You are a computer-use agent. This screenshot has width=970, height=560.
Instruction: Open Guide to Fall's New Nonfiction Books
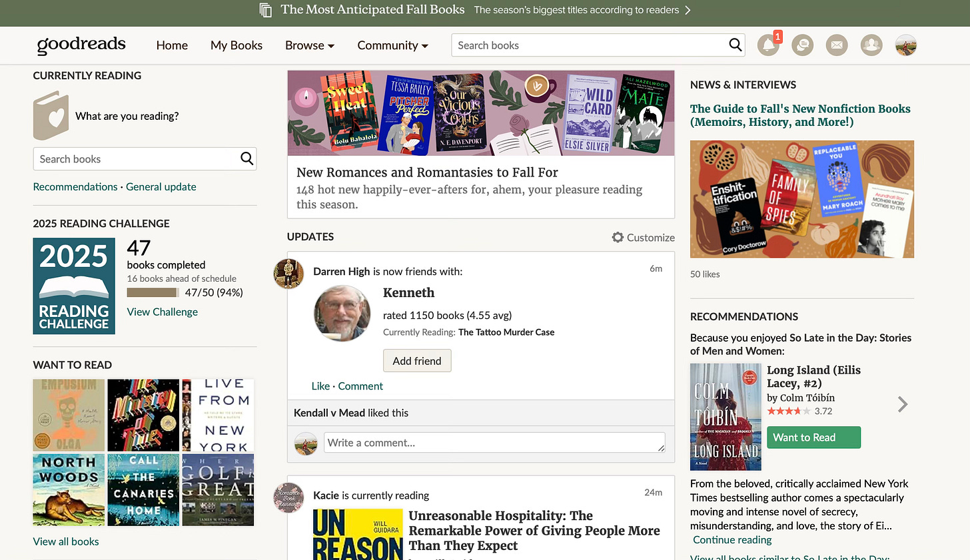pos(800,115)
